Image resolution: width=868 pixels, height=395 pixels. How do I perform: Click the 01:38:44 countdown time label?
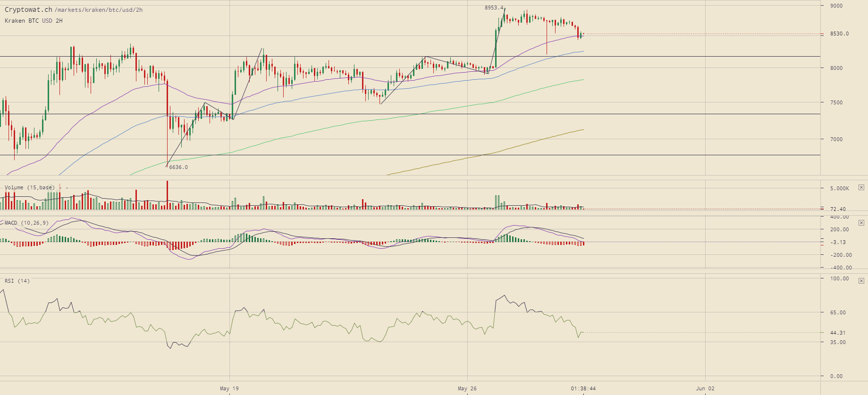(583, 388)
